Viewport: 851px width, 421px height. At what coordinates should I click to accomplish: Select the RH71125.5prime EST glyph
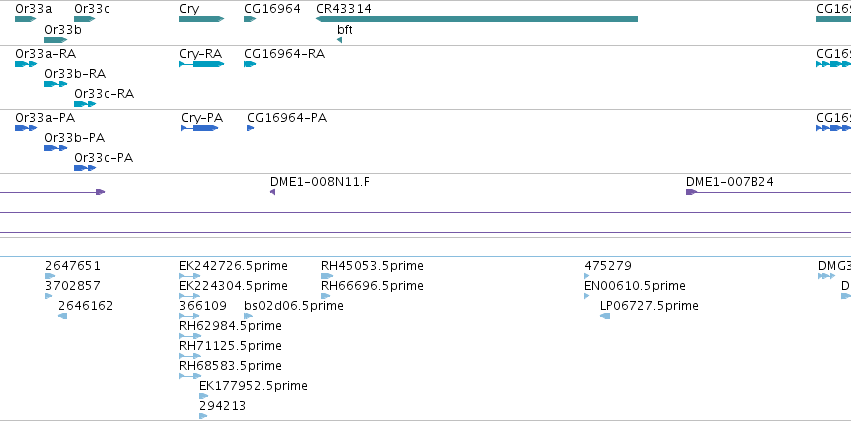tap(190, 356)
